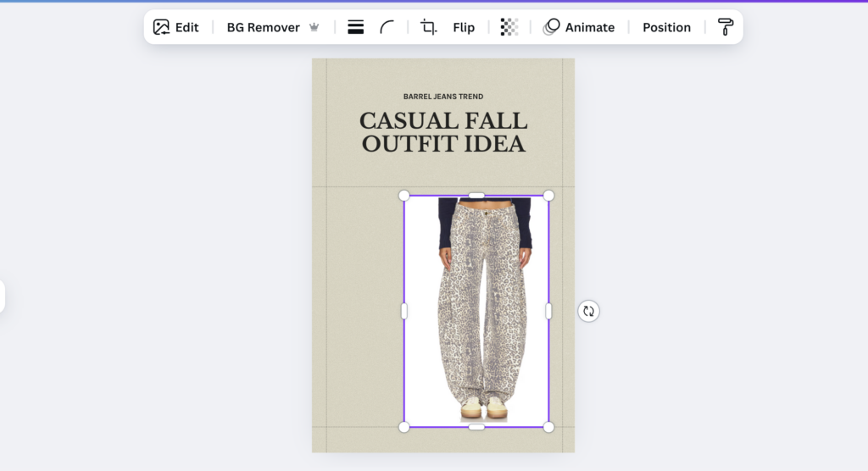This screenshot has width=868, height=471.
Task: Click the bottom-left corner resize handle
Action: [404, 427]
